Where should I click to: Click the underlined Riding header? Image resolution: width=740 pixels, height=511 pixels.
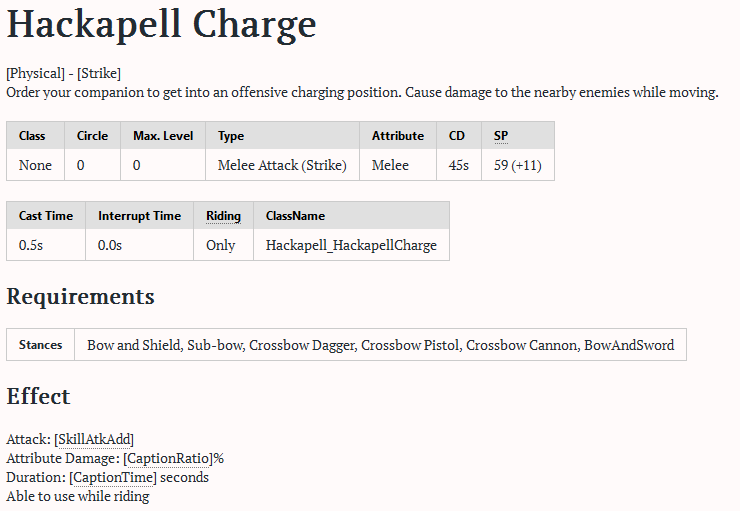click(x=223, y=216)
